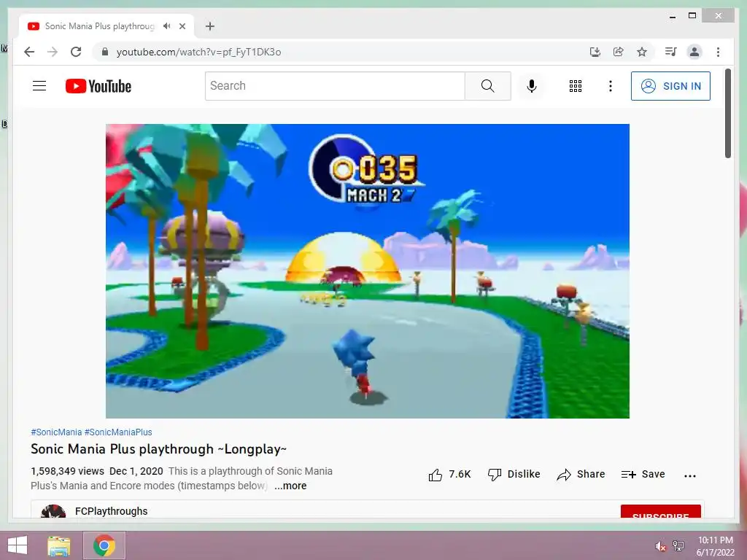
Task: Open the Windows Start menu
Action: tap(18, 545)
